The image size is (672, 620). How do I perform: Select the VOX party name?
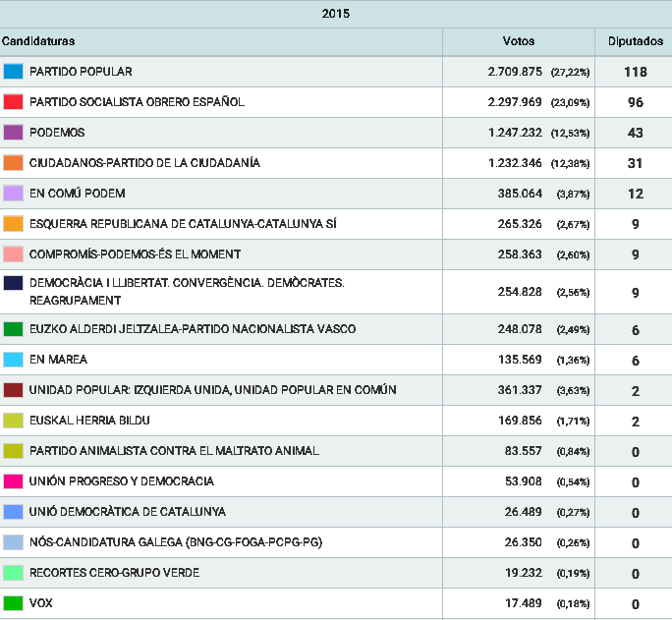[40, 603]
